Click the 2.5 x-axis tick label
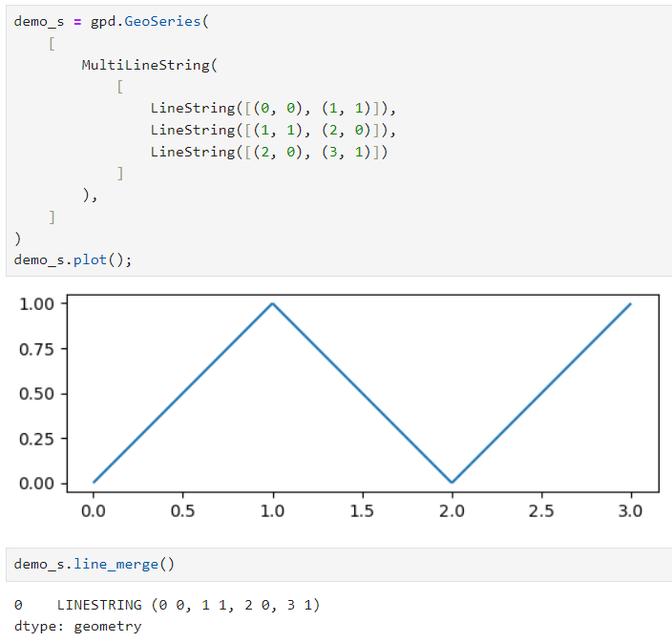The height and width of the screenshot is (642, 672). coord(541,510)
